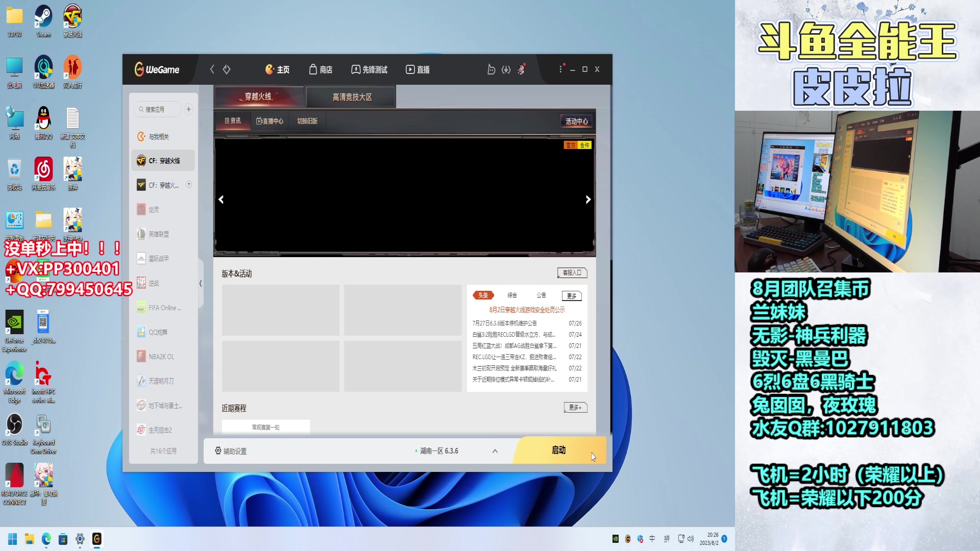The height and width of the screenshot is (551, 980).
Task: Select 与我相关 in sidebar
Action: (163, 137)
